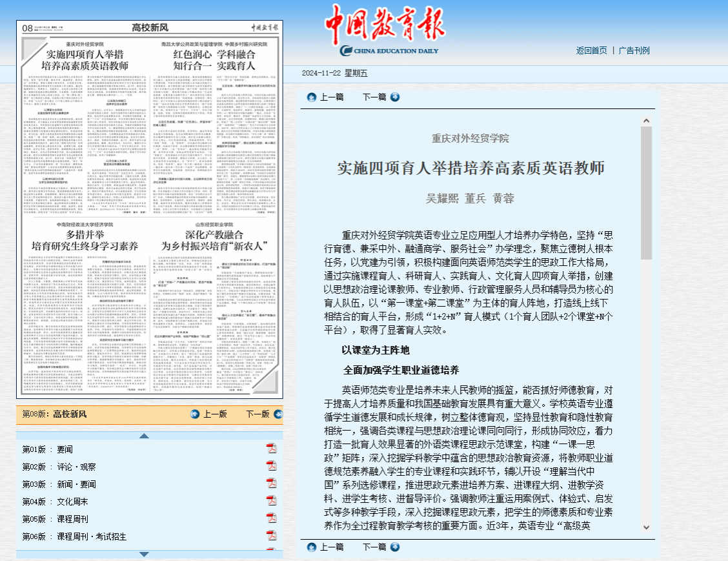
Task: Open the PDF icon for 第01版 要闻
Action: point(272,449)
